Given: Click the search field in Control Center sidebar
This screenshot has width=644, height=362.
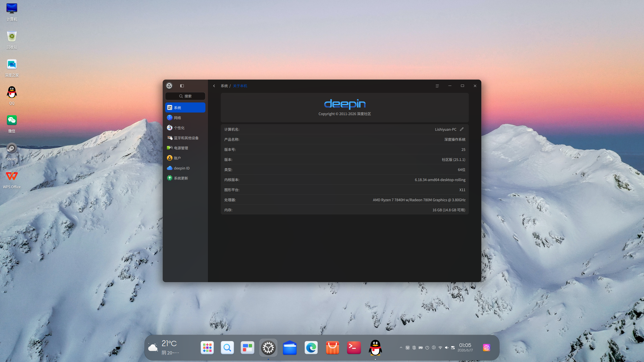Looking at the screenshot, I should tap(185, 96).
